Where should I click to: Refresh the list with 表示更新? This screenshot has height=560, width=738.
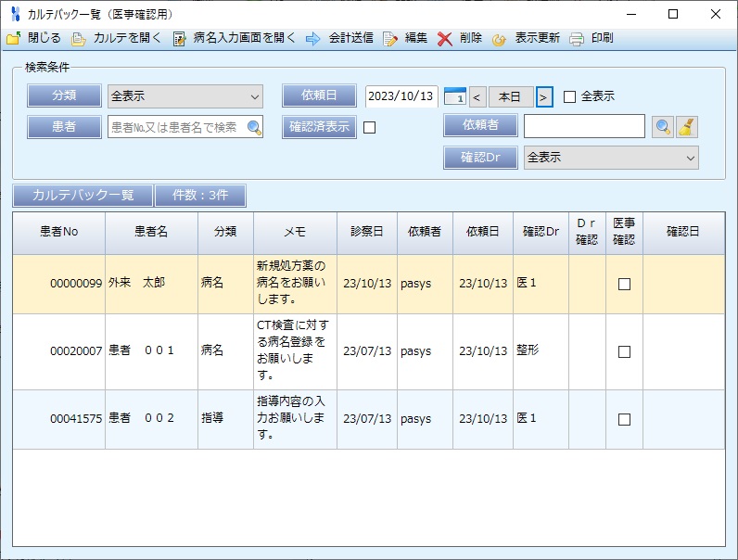tap(500, 39)
